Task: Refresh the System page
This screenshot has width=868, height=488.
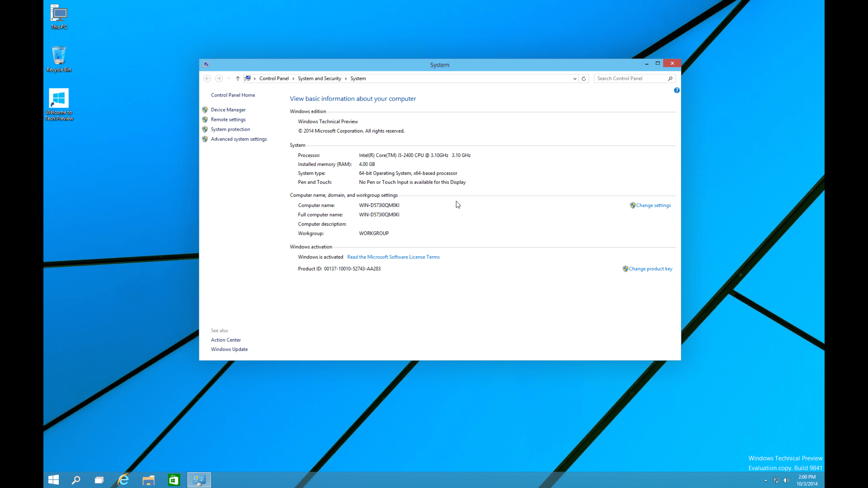Action: [584, 79]
